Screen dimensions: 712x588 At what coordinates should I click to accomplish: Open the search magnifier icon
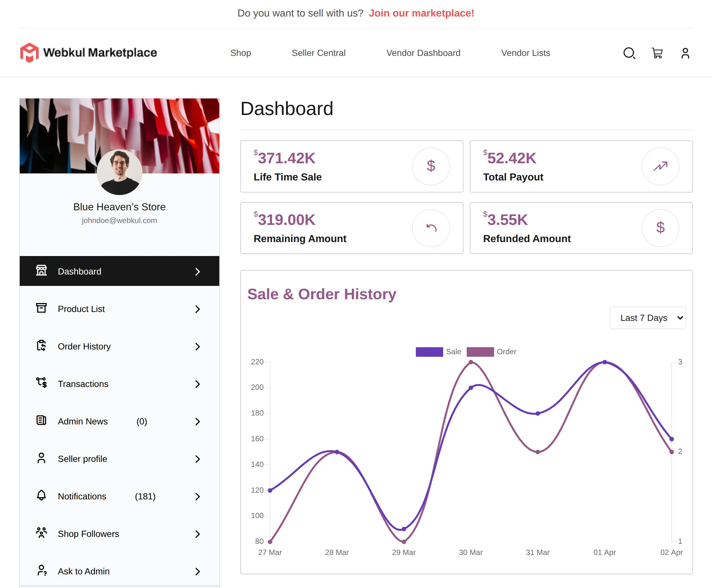click(x=629, y=53)
